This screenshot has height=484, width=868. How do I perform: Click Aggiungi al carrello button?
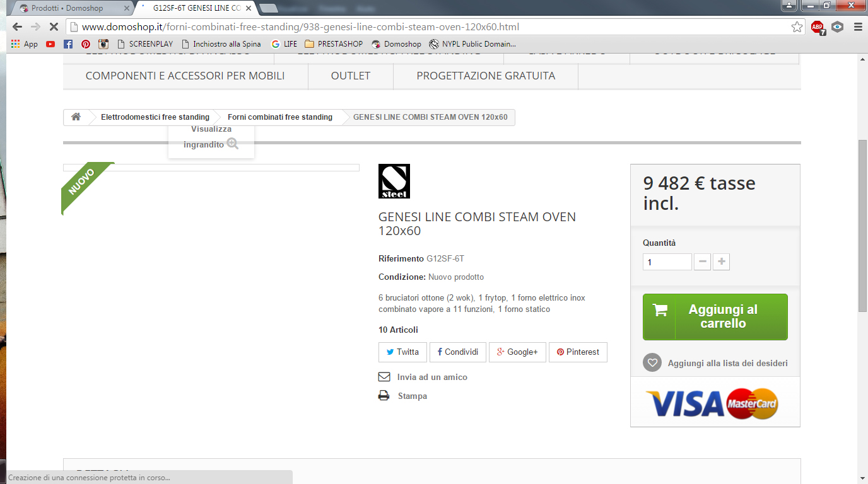point(715,317)
